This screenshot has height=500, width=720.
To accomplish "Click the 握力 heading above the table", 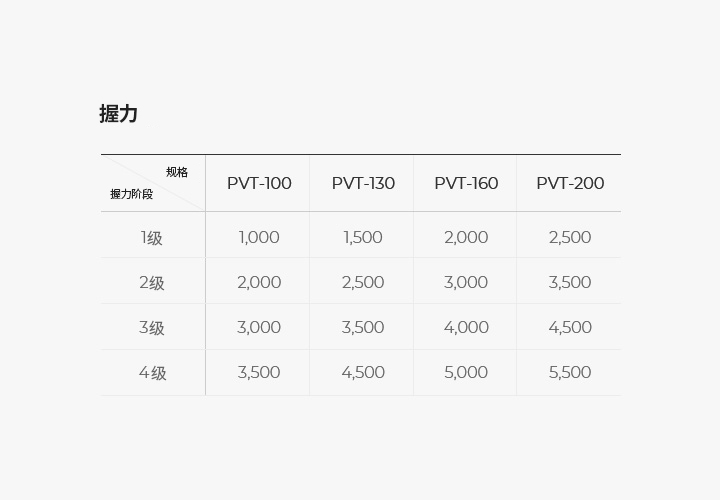I will (118, 114).
